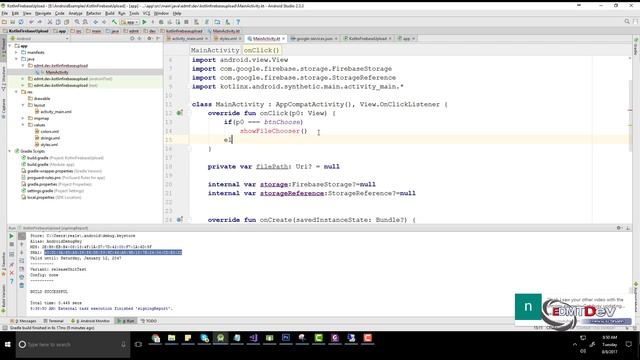Click the Stop square in Run panel
The width and height of the screenshot is (640, 360).
click(x=11, y=244)
